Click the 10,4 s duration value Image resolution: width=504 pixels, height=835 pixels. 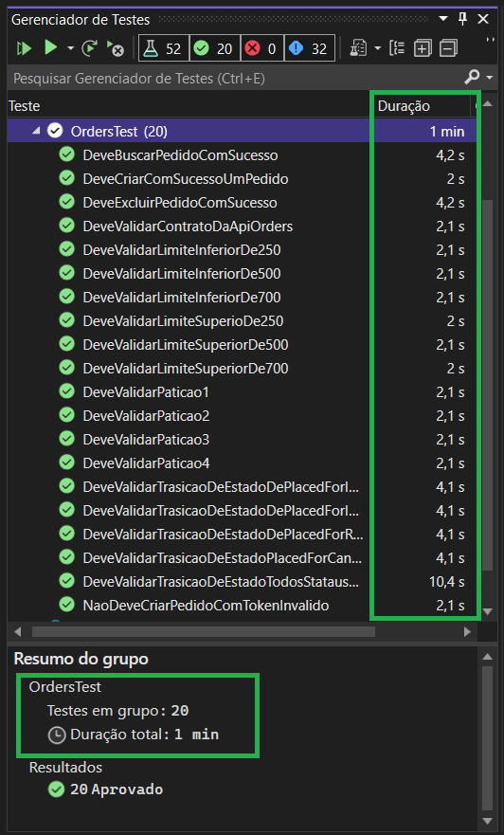coord(446,582)
